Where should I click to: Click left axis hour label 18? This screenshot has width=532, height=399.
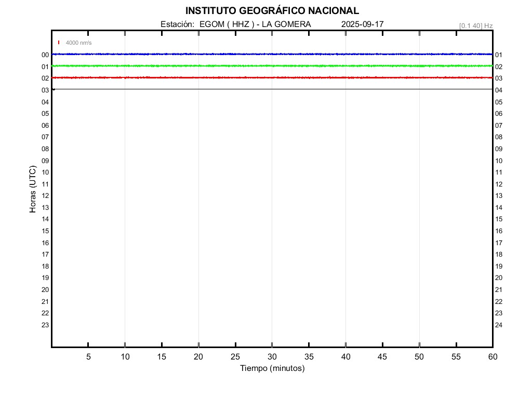coord(45,267)
